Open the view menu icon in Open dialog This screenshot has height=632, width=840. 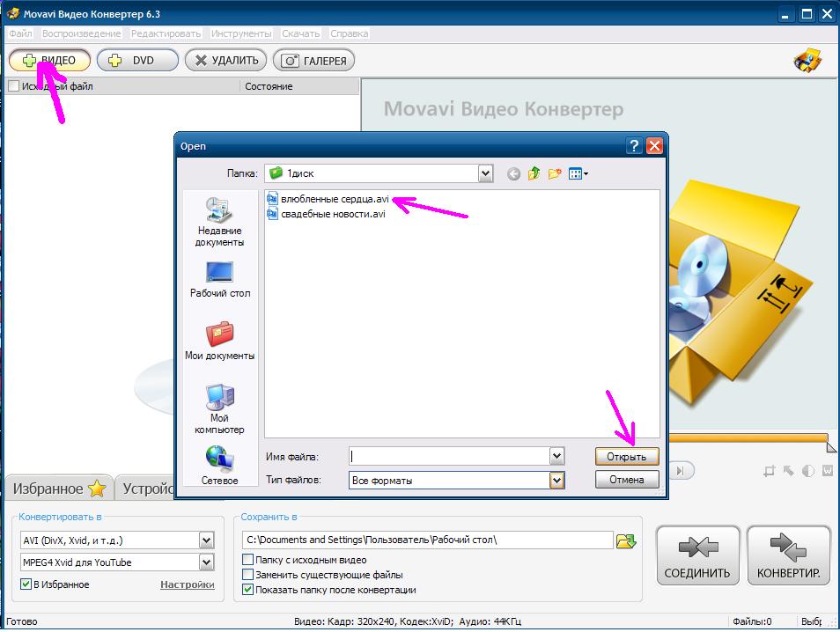coord(578,173)
